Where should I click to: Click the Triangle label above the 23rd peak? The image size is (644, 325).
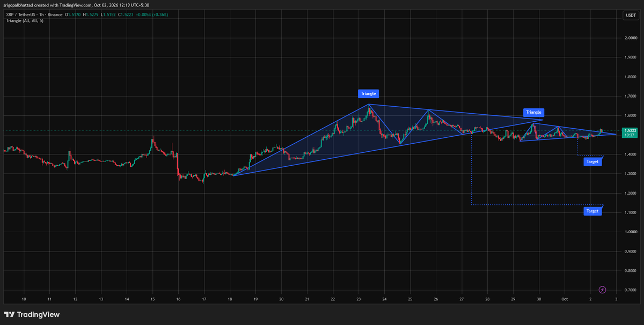(369, 93)
